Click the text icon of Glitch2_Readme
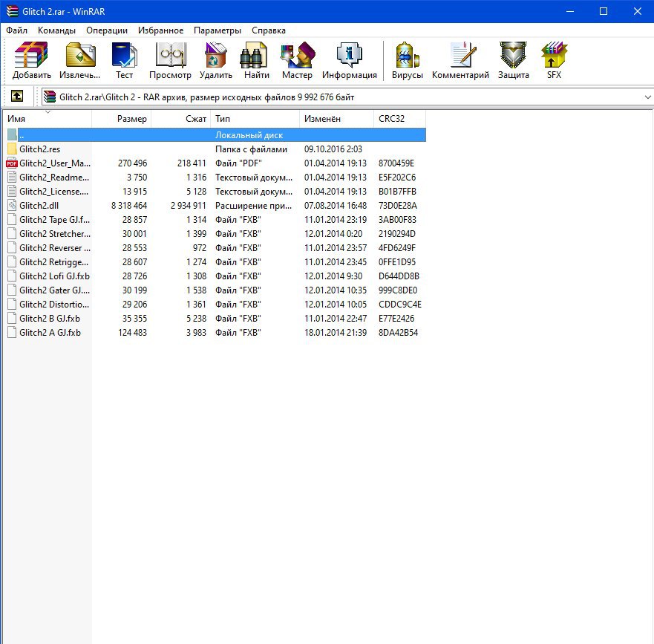This screenshot has width=654, height=644. tap(12, 178)
